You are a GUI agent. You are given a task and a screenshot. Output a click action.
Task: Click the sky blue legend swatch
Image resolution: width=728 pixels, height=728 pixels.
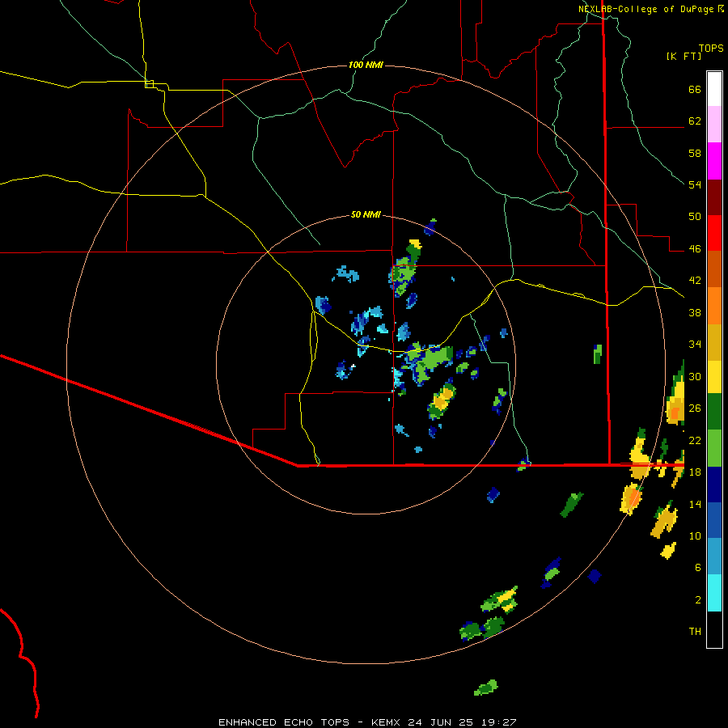click(x=714, y=557)
